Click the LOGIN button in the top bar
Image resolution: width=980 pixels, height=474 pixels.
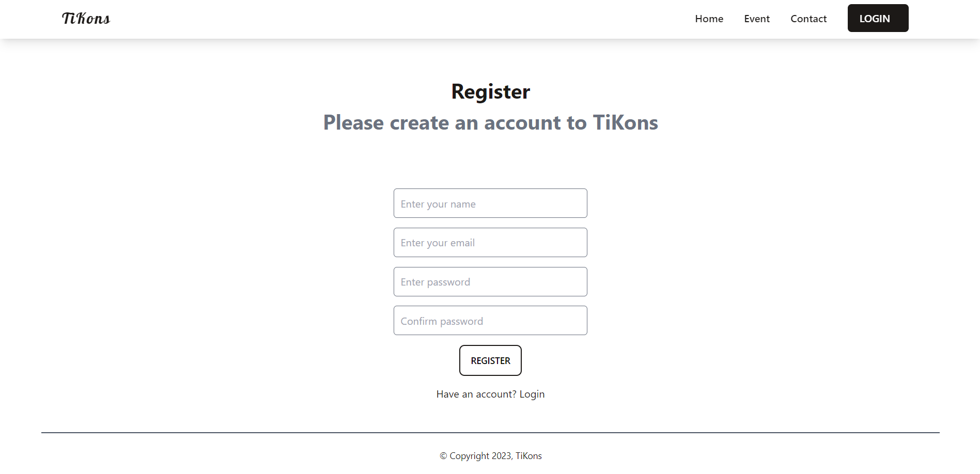[x=877, y=18]
